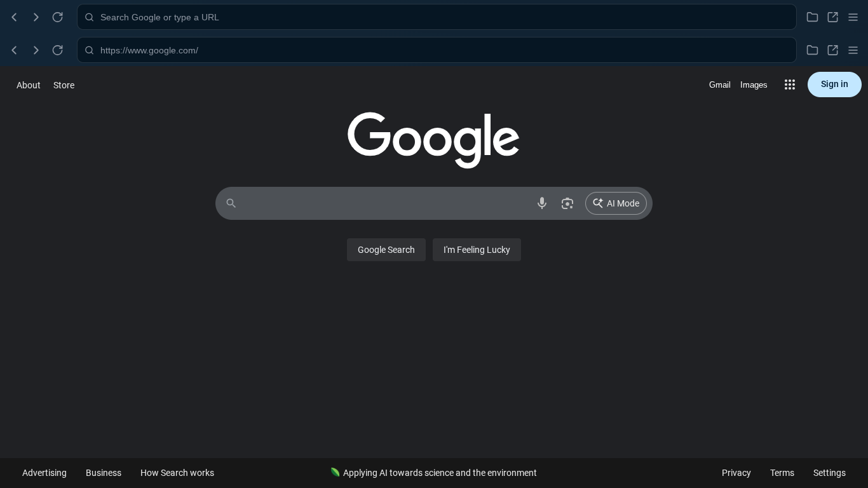This screenshot has width=868, height=488.
Task: Open the hamburger menu in the google.com toolbar row
Action: [x=853, y=50]
